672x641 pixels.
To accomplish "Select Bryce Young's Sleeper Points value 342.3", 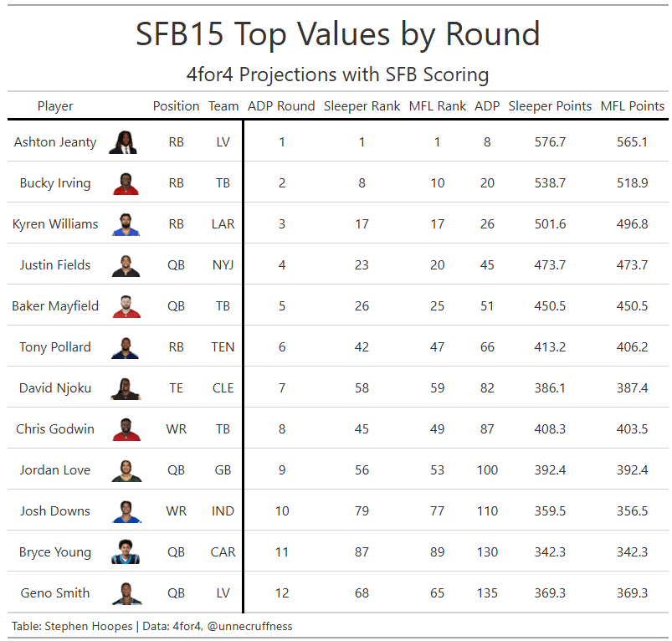I will click(550, 552).
